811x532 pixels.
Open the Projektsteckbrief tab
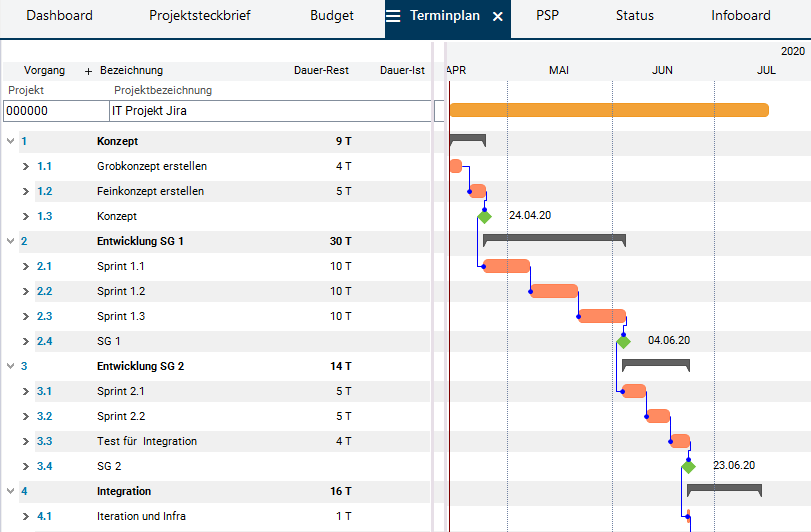click(200, 16)
